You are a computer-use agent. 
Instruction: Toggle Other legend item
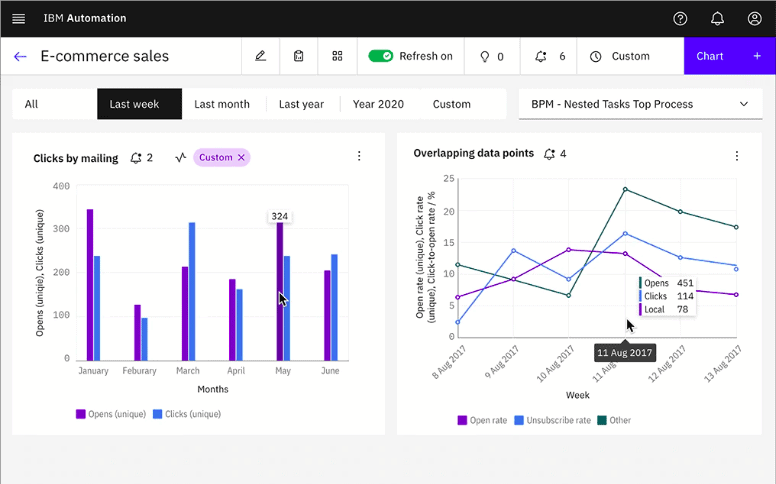point(614,420)
